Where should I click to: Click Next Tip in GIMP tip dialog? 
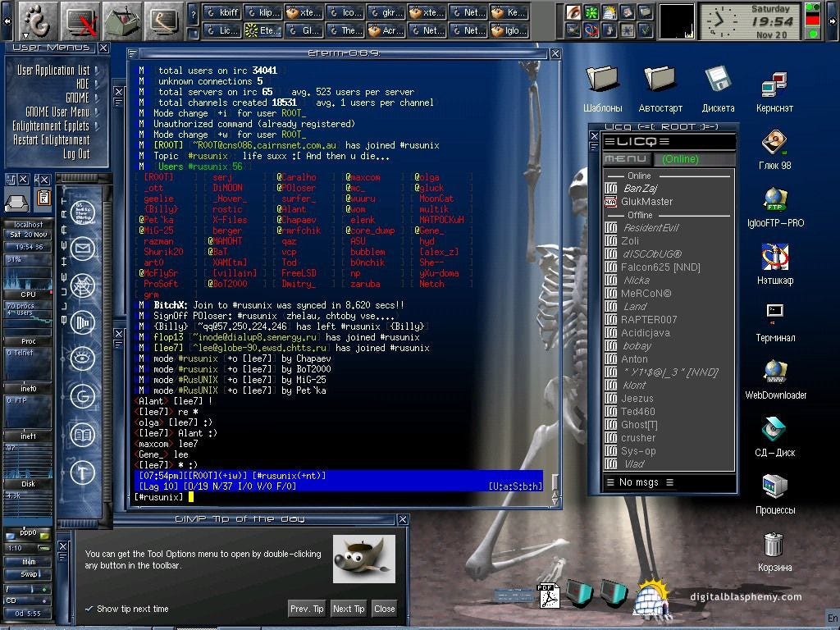349,609
